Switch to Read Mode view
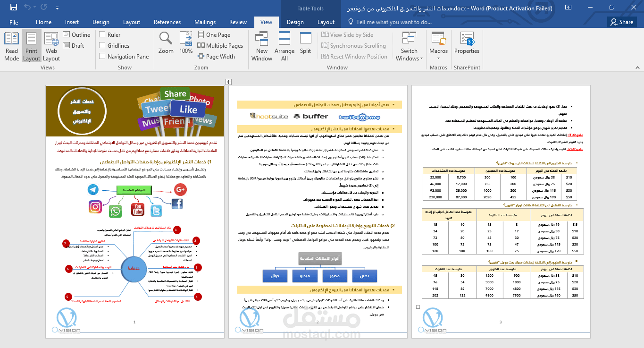This screenshot has height=348, width=644. point(11,45)
